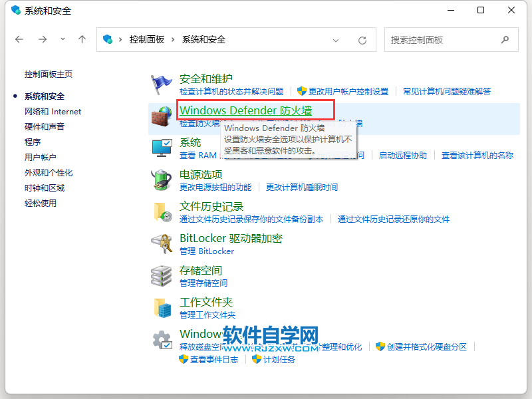The image size is (532, 399).
Task: Click 启动远程协助 link
Action: (x=403, y=156)
